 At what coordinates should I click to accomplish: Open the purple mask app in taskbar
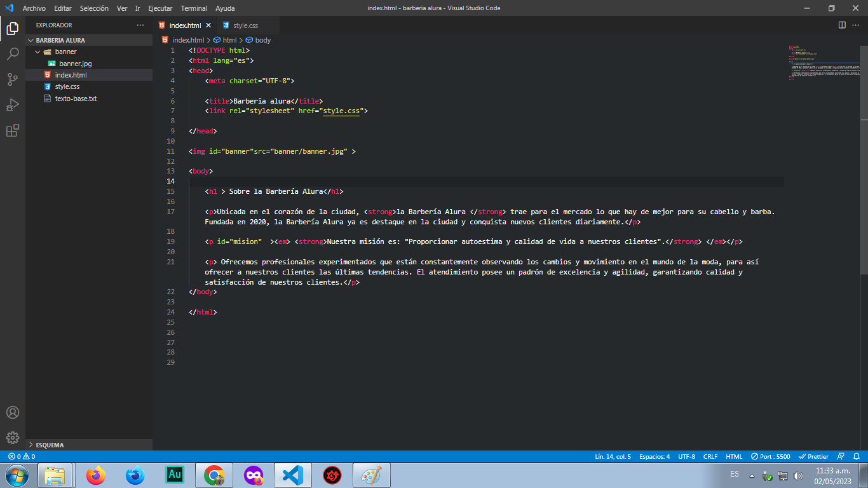[254, 475]
